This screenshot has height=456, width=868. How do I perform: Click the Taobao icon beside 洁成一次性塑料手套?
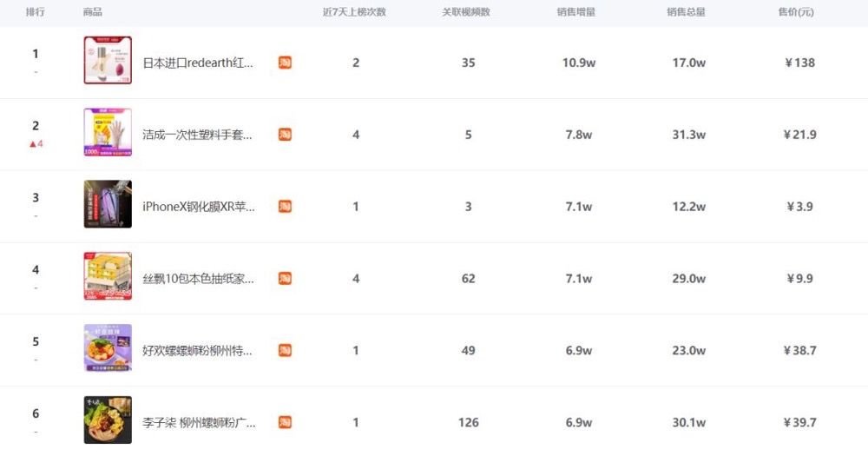coord(285,135)
